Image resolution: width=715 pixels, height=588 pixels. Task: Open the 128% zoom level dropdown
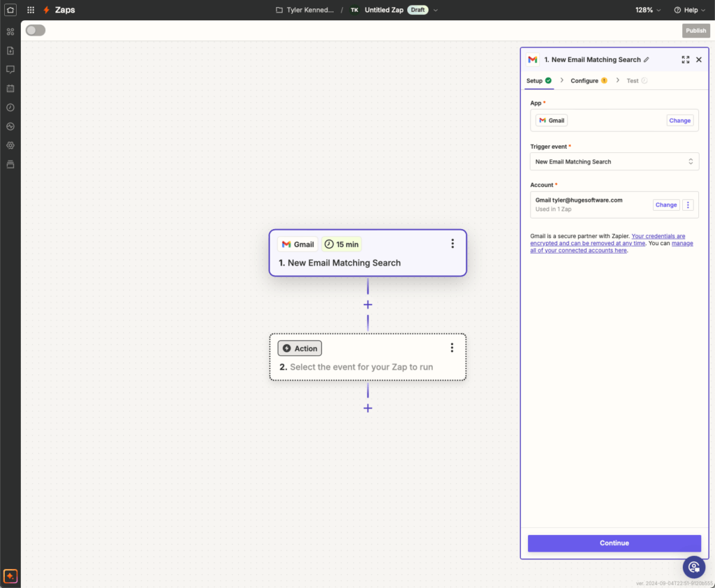click(648, 10)
